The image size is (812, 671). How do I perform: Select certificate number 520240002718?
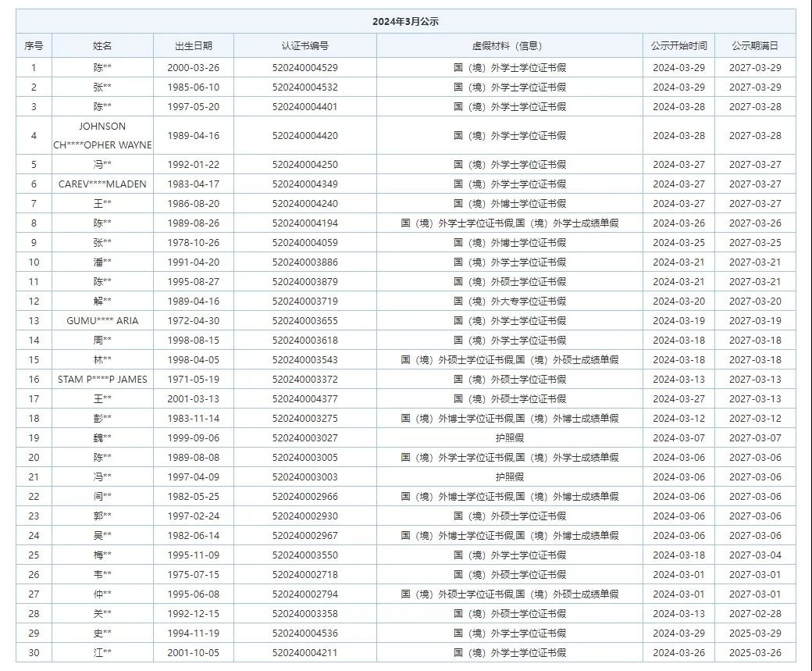pyautogui.click(x=305, y=575)
